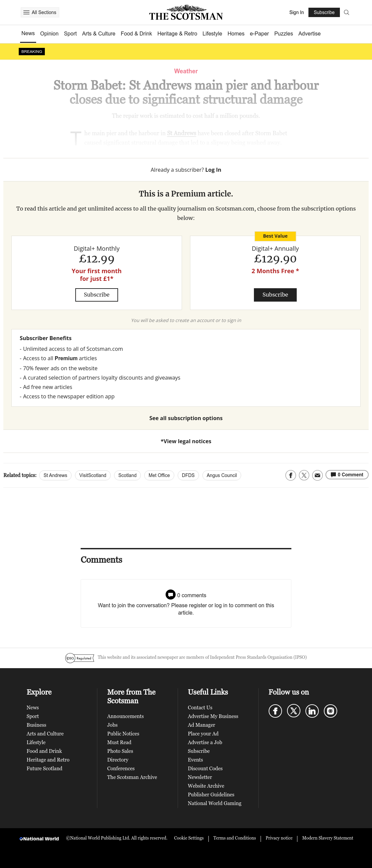Expand See all subscription options
The image size is (372, 868).
coord(186,418)
